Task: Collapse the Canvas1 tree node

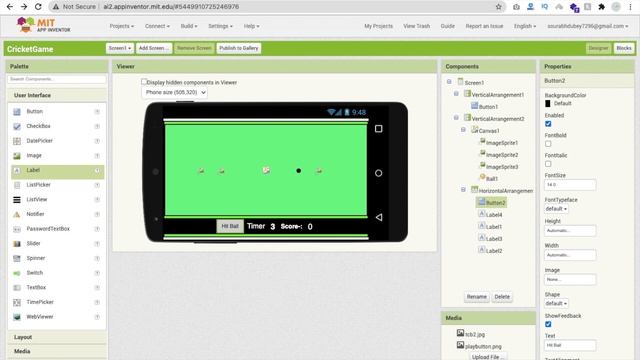Action: [x=463, y=130]
